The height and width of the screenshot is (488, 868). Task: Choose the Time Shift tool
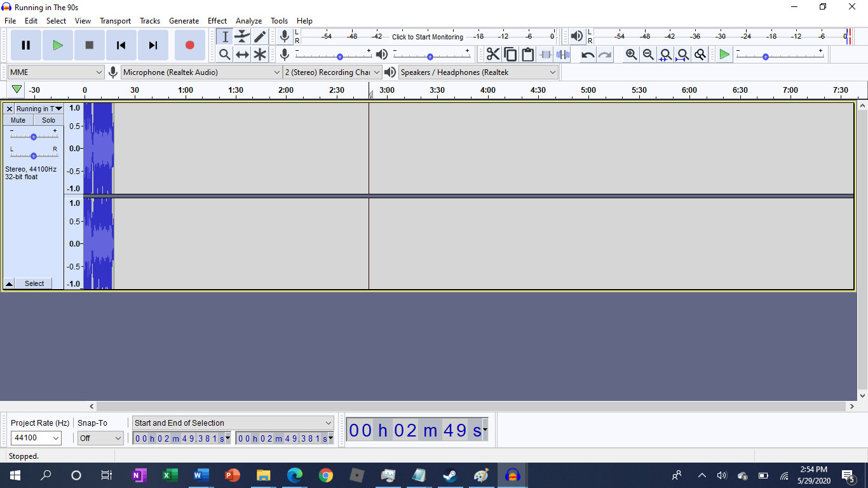[x=242, y=55]
